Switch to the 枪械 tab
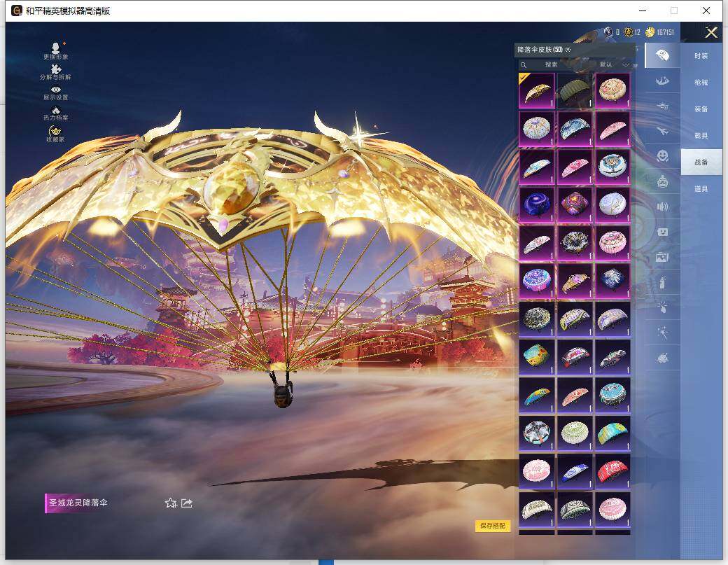This screenshot has height=565, width=728. click(701, 83)
